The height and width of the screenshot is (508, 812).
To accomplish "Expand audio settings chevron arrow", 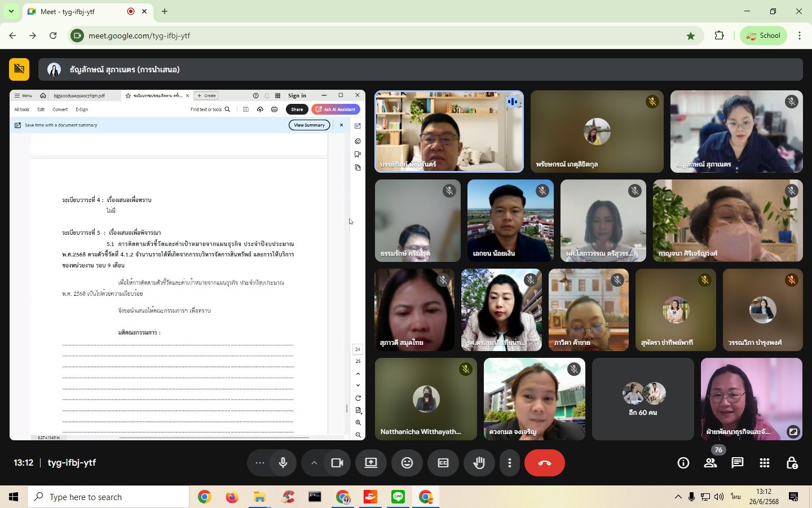I will (314, 463).
